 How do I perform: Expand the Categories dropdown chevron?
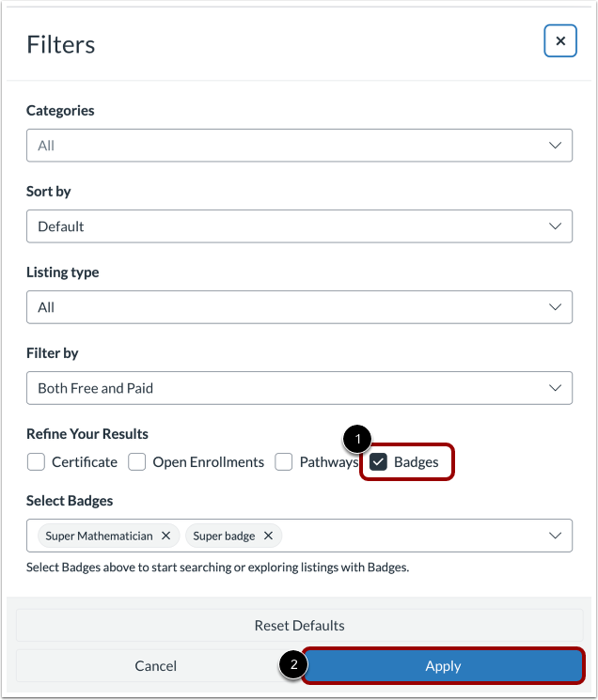555,146
